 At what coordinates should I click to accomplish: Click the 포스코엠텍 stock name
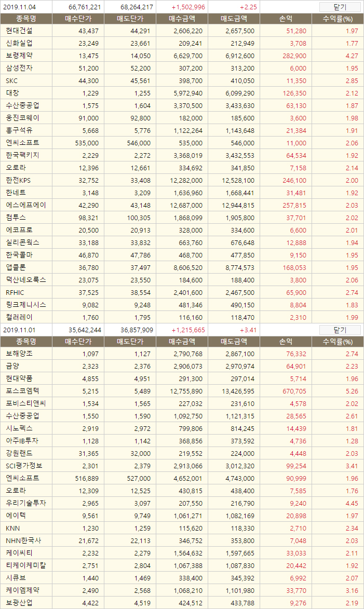tap(22, 391)
